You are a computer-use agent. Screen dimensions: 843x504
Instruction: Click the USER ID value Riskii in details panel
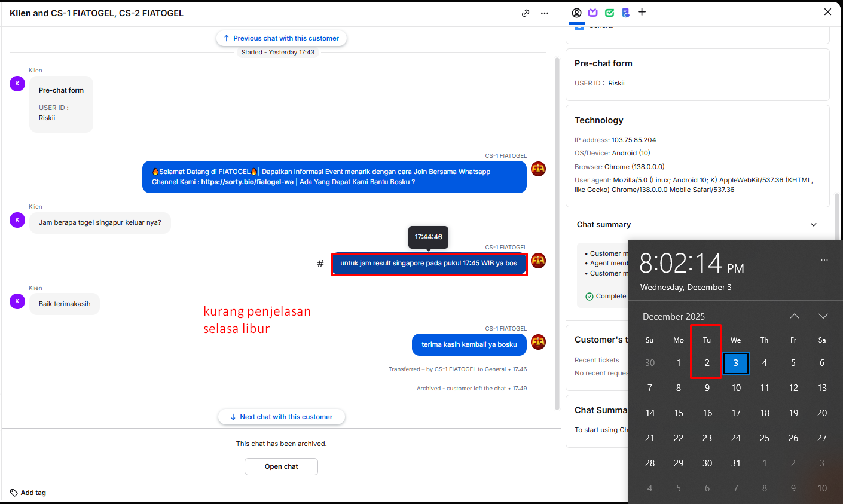click(616, 83)
